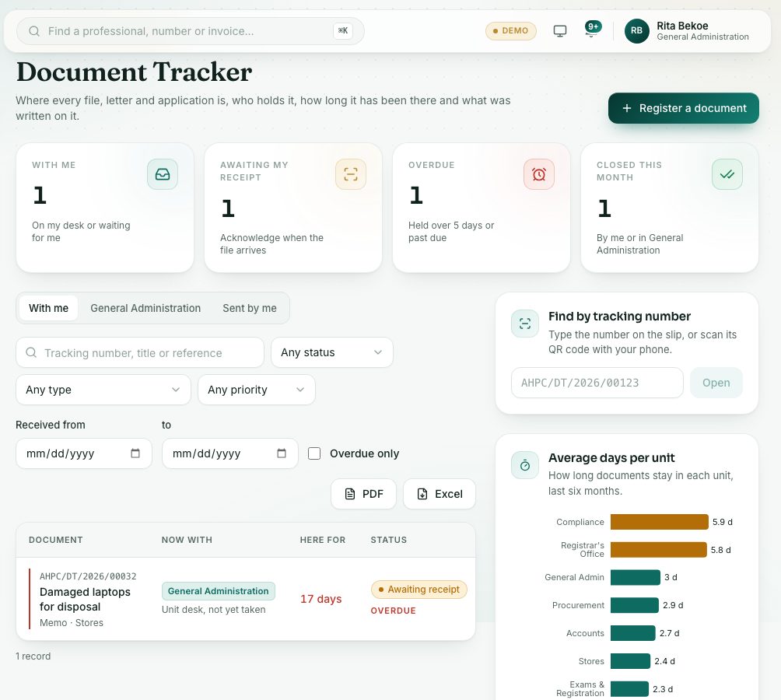Click the 17 days value
Screen dimensions: 781x700
[320, 599]
